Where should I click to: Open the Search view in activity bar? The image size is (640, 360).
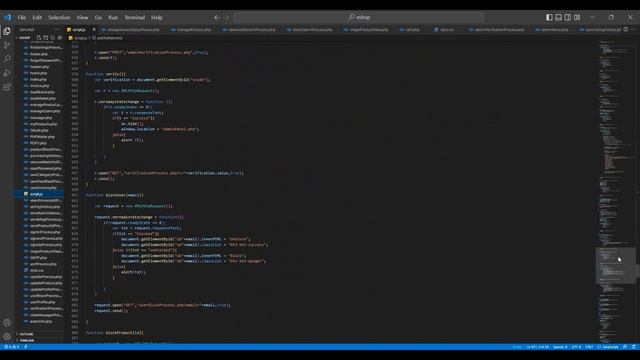pyautogui.click(x=7, y=59)
